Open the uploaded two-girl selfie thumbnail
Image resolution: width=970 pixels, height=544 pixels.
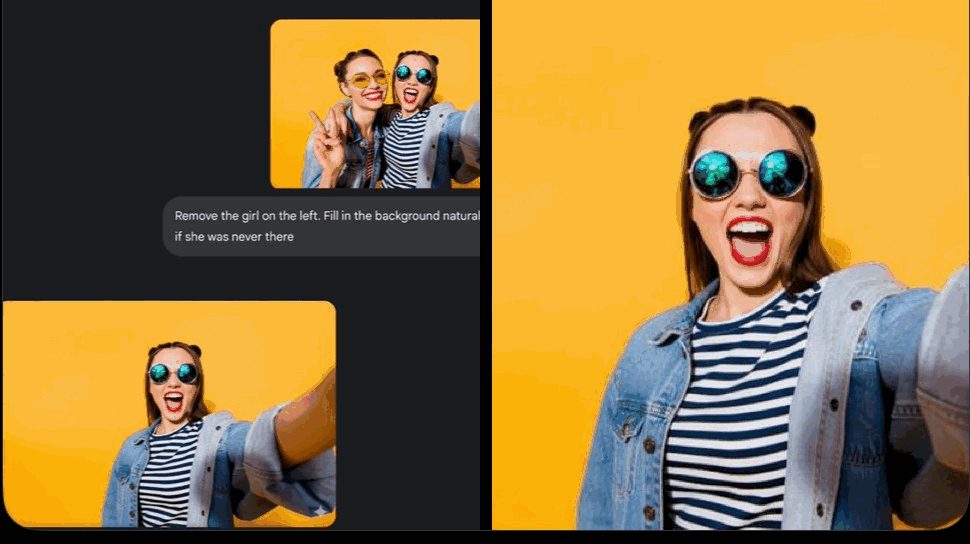coord(375,104)
